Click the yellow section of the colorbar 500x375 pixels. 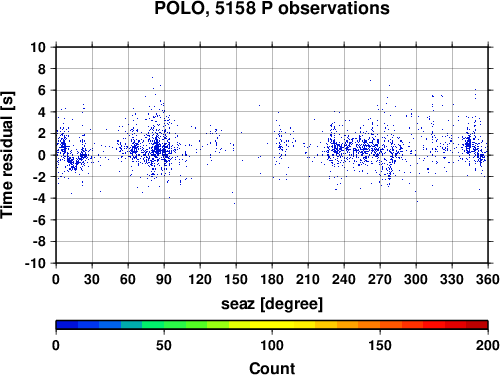click(272, 325)
